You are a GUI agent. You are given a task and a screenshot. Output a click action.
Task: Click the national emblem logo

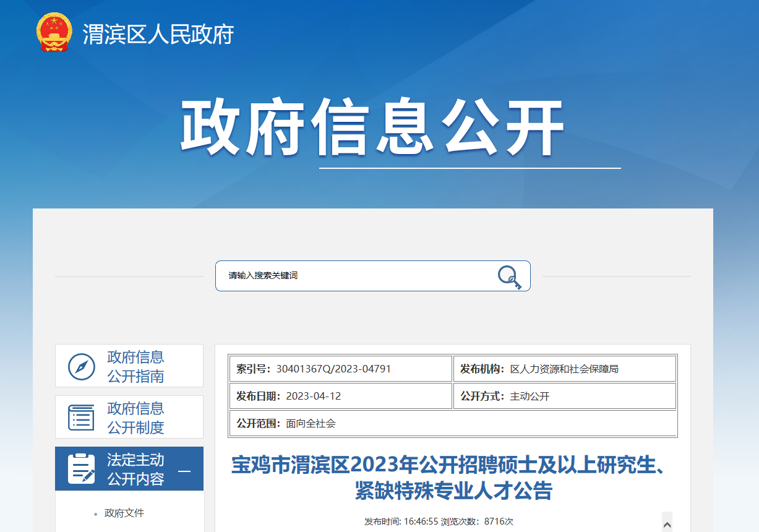tap(54, 32)
